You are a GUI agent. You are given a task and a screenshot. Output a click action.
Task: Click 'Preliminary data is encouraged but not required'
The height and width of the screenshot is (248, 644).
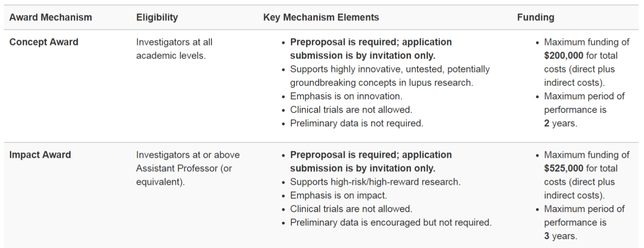[x=390, y=222]
